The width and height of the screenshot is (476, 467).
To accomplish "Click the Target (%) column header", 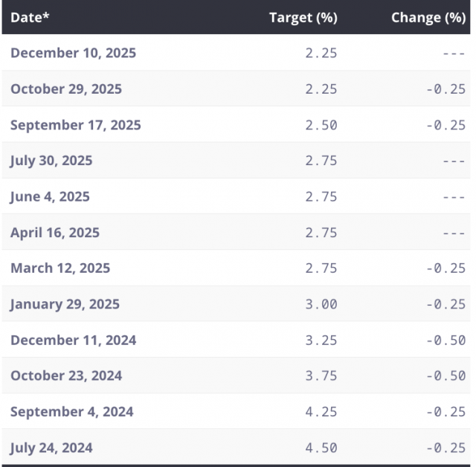I will pos(303,18).
